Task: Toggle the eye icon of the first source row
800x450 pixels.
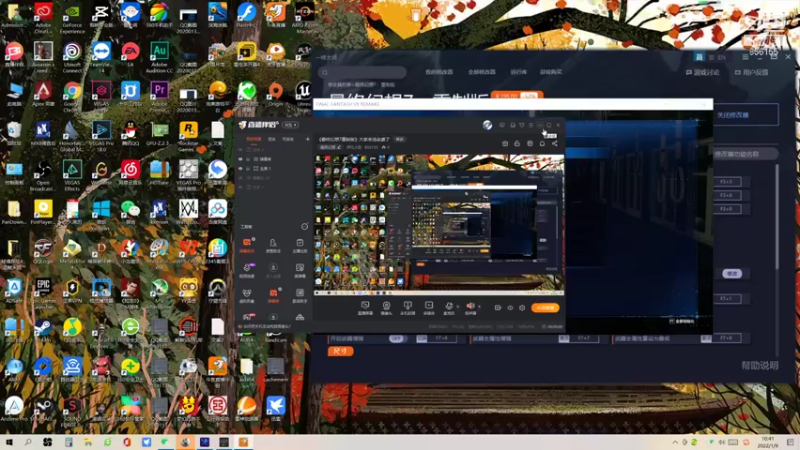Action: 240,150
